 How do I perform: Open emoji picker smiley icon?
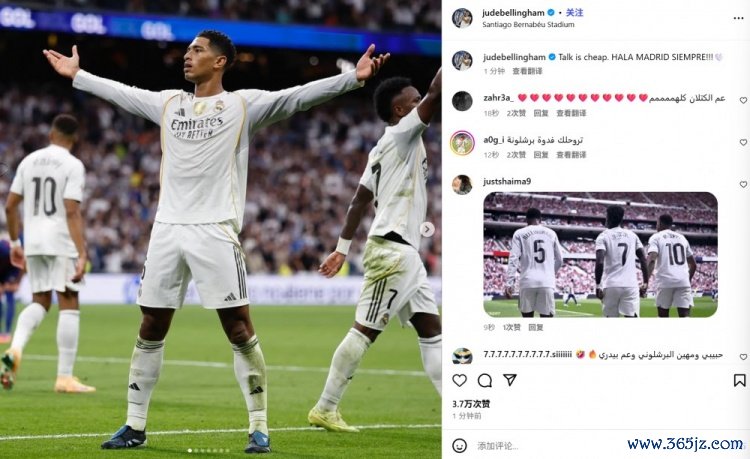point(459,446)
